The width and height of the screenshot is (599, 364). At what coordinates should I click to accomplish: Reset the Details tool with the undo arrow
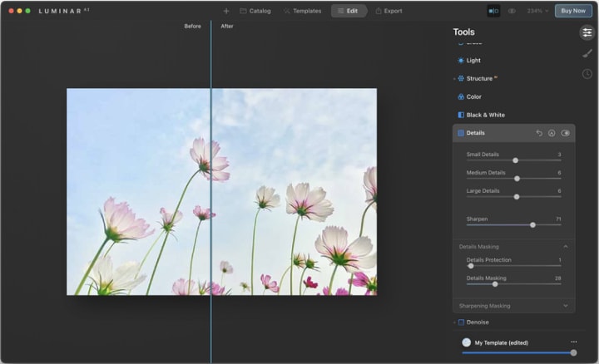point(538,133)
